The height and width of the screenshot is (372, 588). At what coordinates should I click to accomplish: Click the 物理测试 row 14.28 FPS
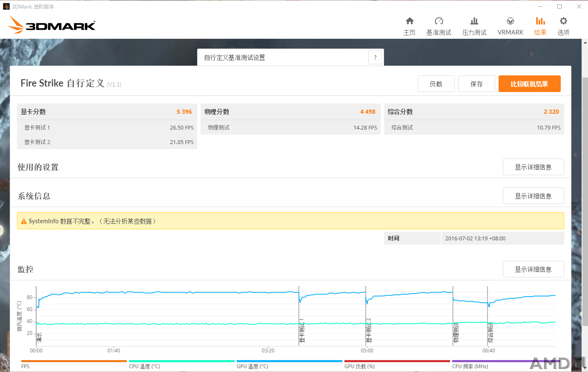(x=290, y=127)
